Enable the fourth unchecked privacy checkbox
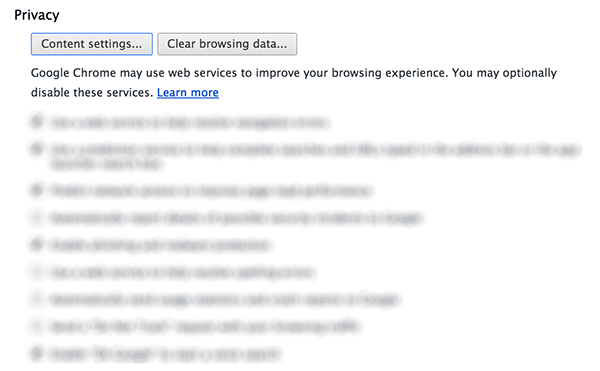The height and width of the screenshot is (371, 600). click(x=37, y=218)
